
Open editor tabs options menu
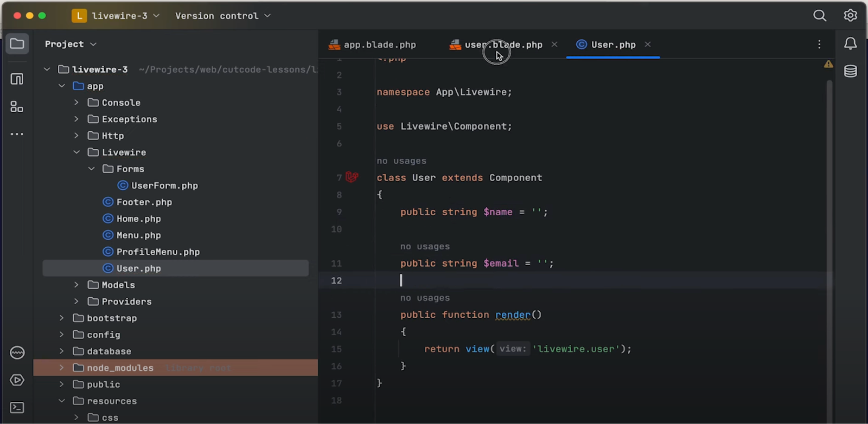[819, 44]
